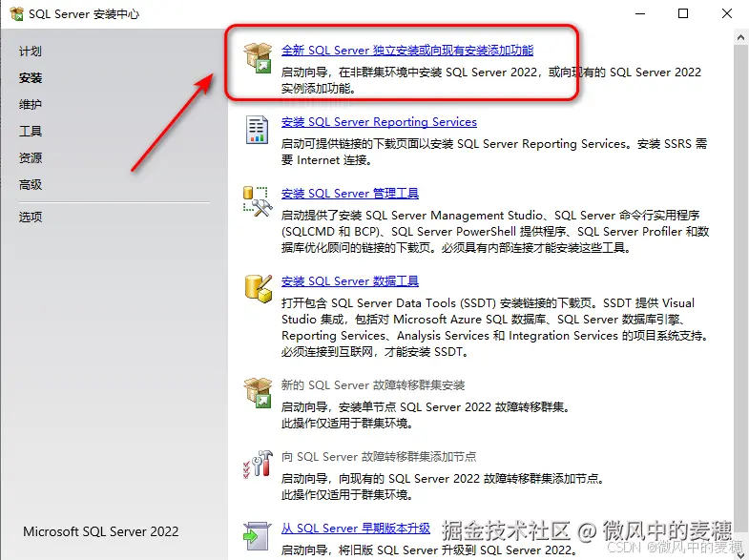
Task: Click the 从 SQL Server 早期版本升级 link
Action: pyautogui.click(x=355, y=529)
